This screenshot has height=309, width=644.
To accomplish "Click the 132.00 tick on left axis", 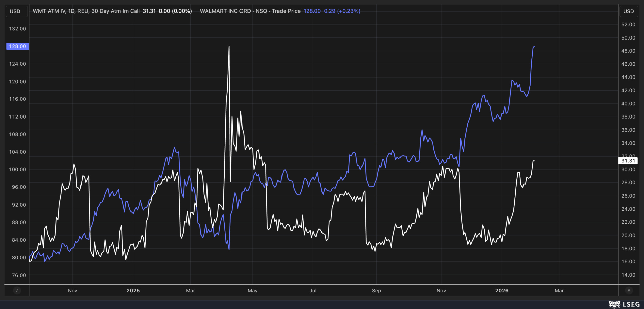I will click(17, 29).
